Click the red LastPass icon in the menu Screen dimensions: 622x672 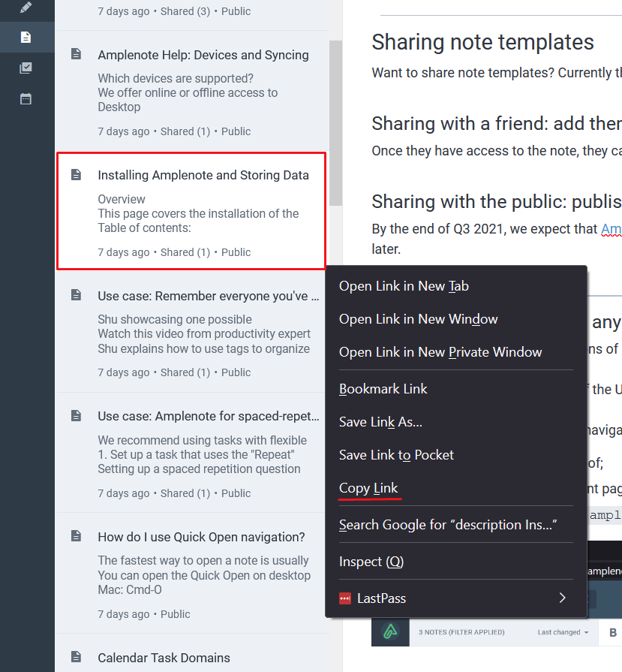[x=345, y=598]
